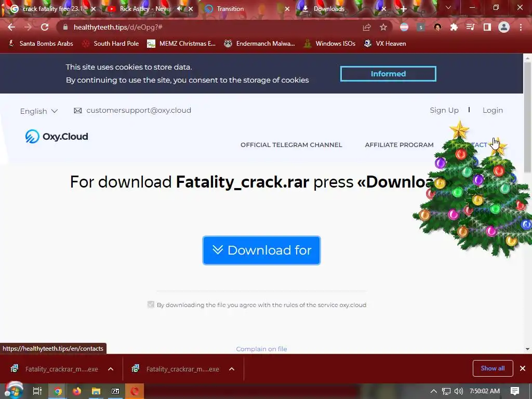Open the Extensions puzzle-piece icon
Viewport: 532px width, 399px height.
(x=454, y=27)
